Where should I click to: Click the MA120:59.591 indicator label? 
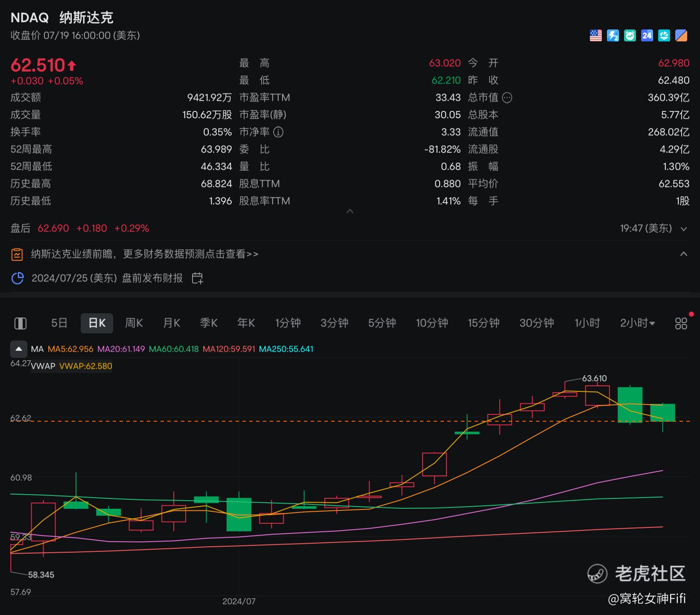click(x=229, y=349)
